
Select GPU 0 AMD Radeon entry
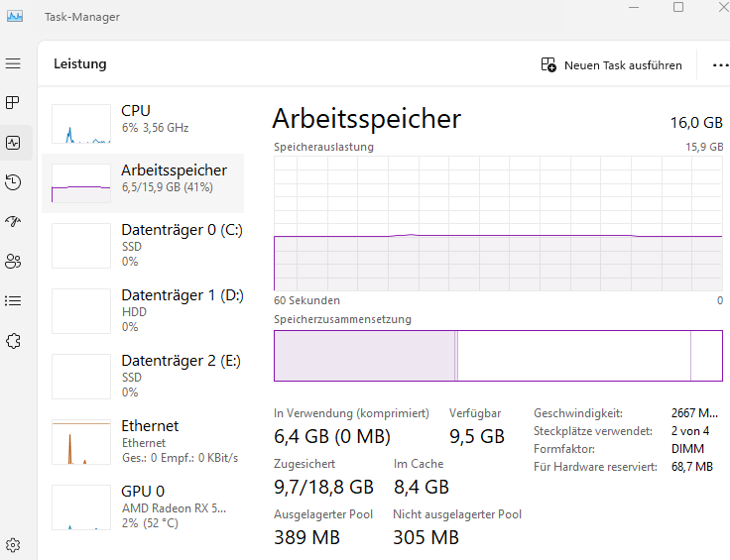(x=147, y=506)
